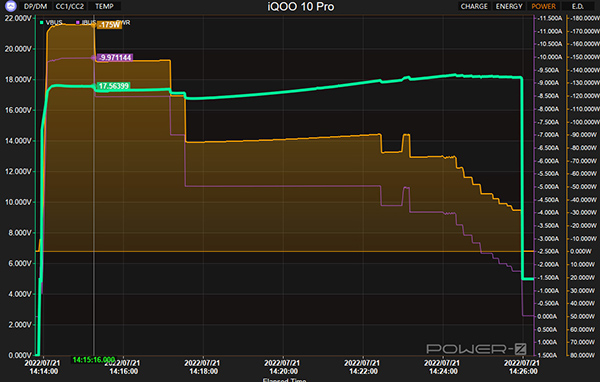Screen dimensions: 600x382
Task: Click the green VBUS legend color square
Action: 42,23
